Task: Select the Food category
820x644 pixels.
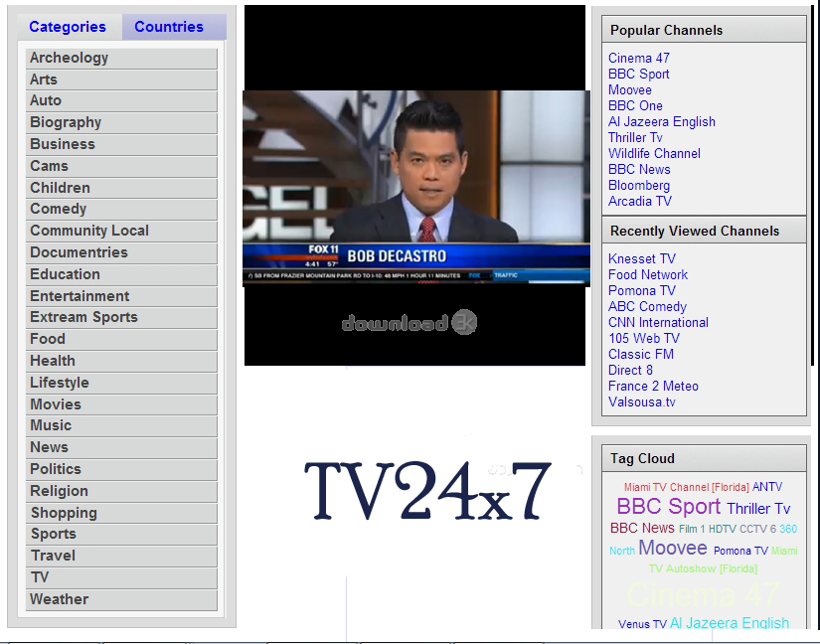Action: tap(121, 339)
